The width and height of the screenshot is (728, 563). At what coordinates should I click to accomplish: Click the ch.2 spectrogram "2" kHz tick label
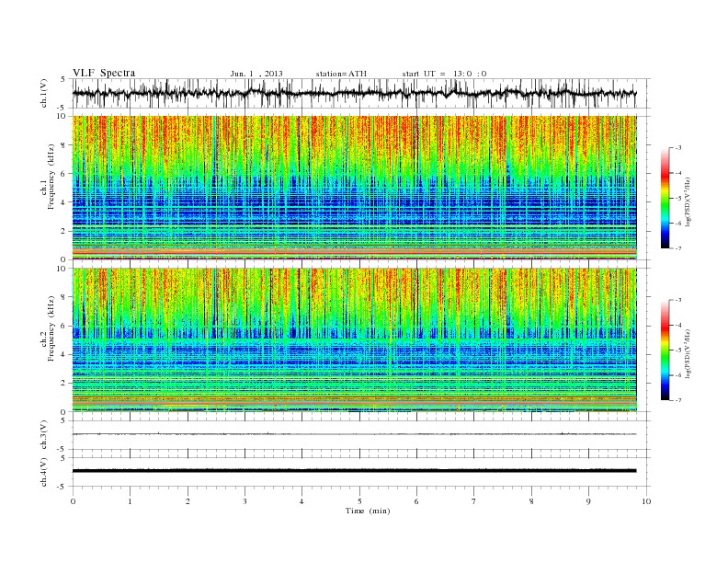click(x=63, y=384)
